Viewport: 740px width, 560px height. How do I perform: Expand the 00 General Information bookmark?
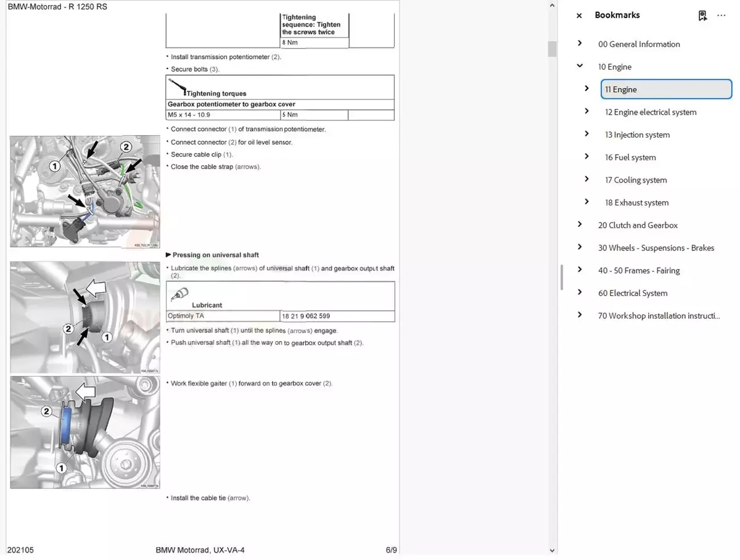tap(580, 43)
